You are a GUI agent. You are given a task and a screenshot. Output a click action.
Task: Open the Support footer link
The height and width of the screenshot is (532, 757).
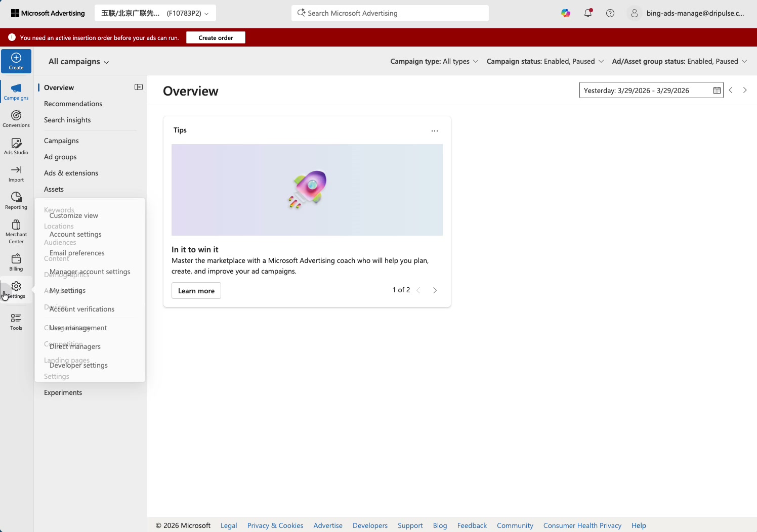(410, 525)
